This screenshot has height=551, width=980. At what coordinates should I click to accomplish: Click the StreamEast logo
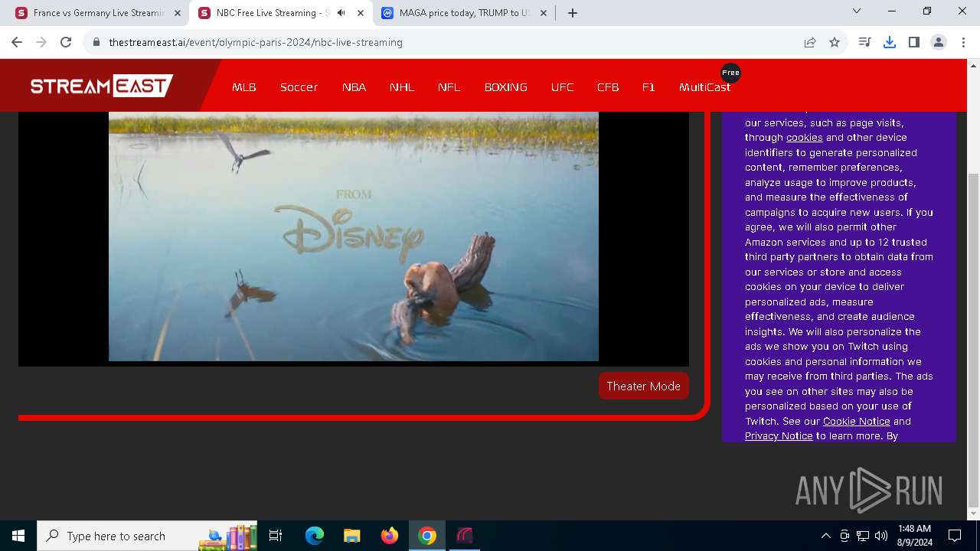[x=102, y=86]
